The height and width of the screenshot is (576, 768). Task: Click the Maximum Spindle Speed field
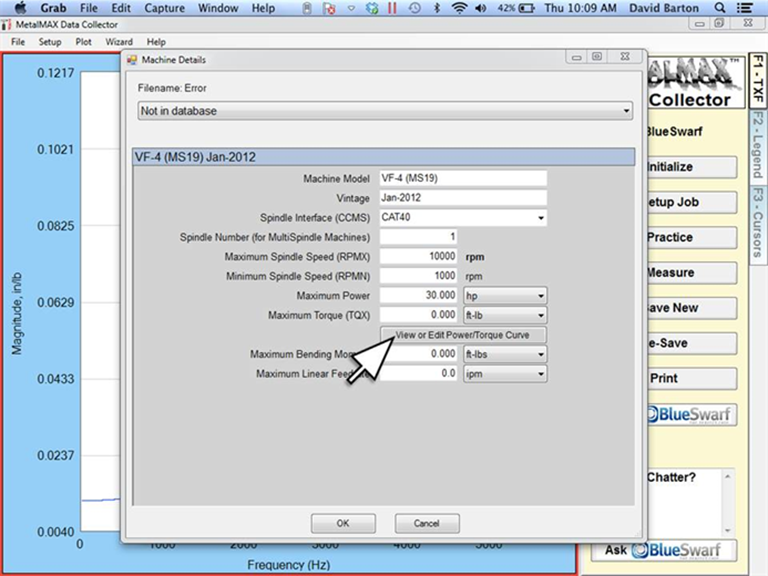point(418,257)
